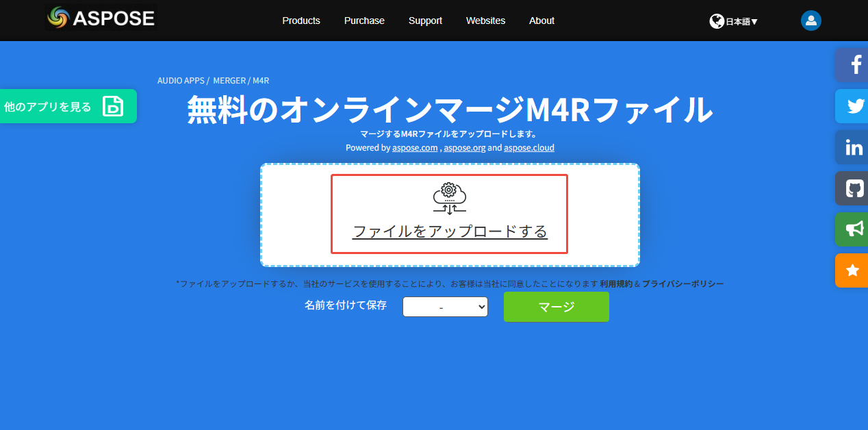This screenshot has height=430, width=868.
Task: Open the Purchase menu
Action: [x=364, y=21]
